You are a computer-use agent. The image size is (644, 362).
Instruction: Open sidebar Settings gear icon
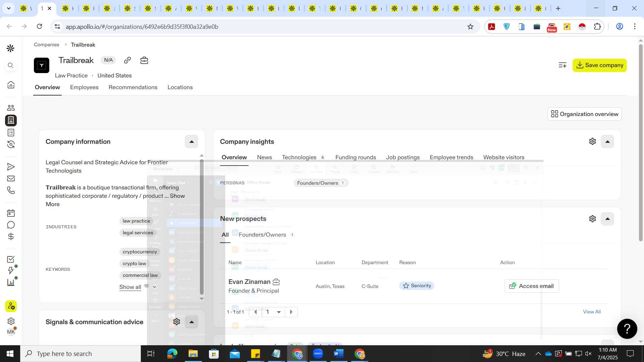(x=11, y=321)
